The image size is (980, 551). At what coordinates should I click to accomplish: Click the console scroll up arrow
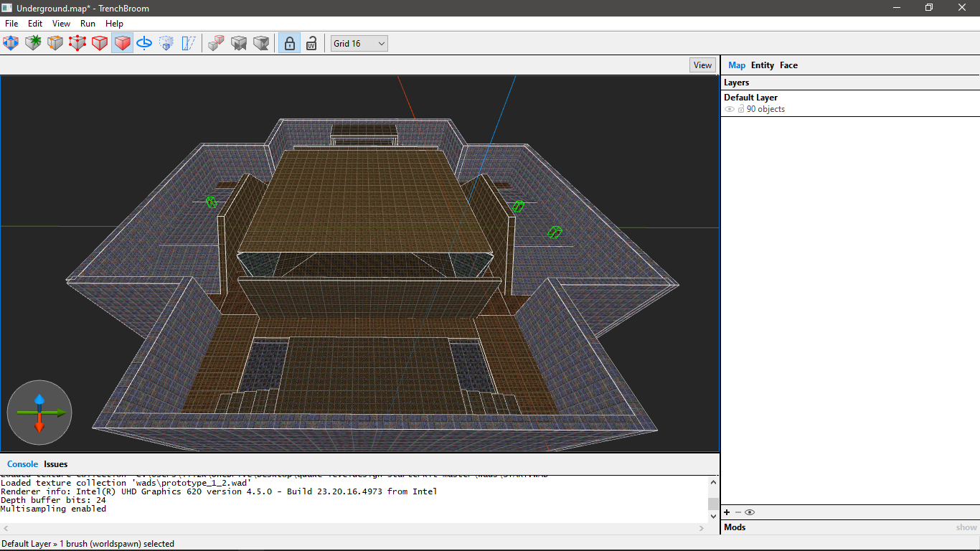713,483
